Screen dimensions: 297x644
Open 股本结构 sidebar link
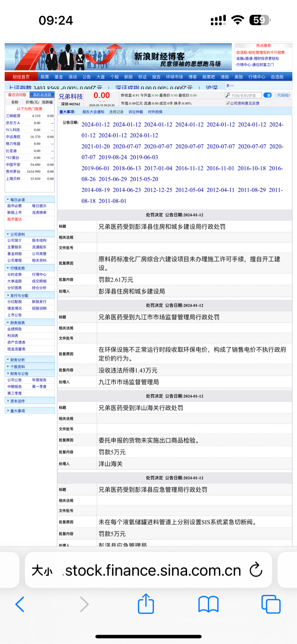[39, 240]
